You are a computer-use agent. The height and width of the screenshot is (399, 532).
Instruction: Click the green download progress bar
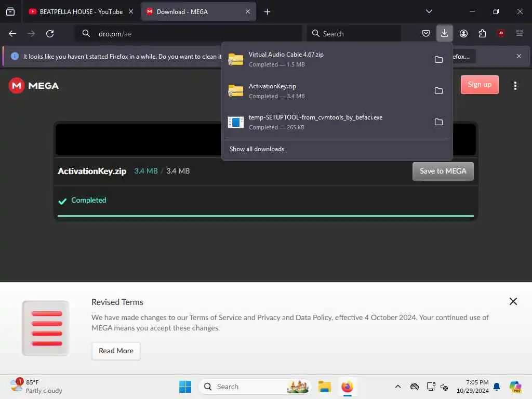coord(265,216)
